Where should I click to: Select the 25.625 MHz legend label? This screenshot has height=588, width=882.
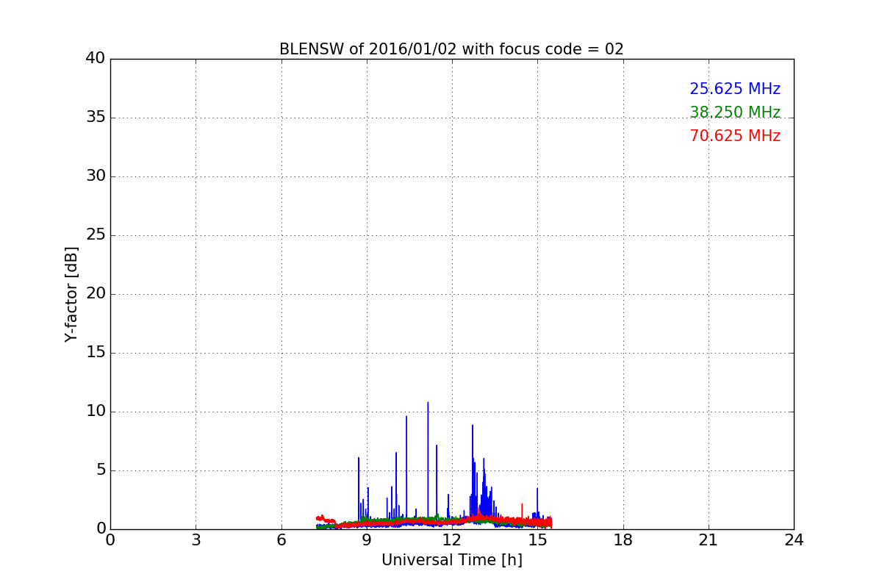[x=735, y=89]
